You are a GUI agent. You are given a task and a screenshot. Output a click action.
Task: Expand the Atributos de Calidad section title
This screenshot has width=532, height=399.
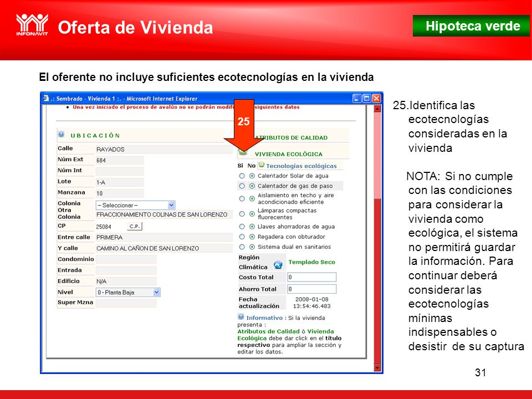coord(291,137)
